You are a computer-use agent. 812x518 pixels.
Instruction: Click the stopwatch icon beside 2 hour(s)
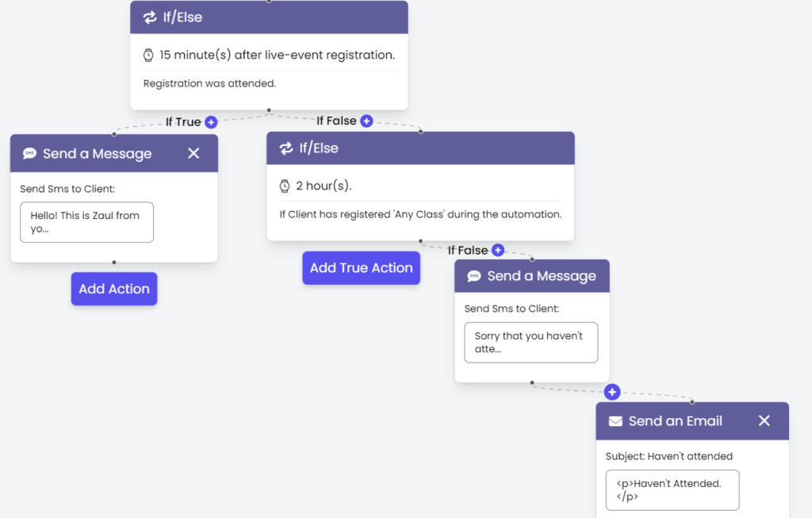tap(285, 186)
